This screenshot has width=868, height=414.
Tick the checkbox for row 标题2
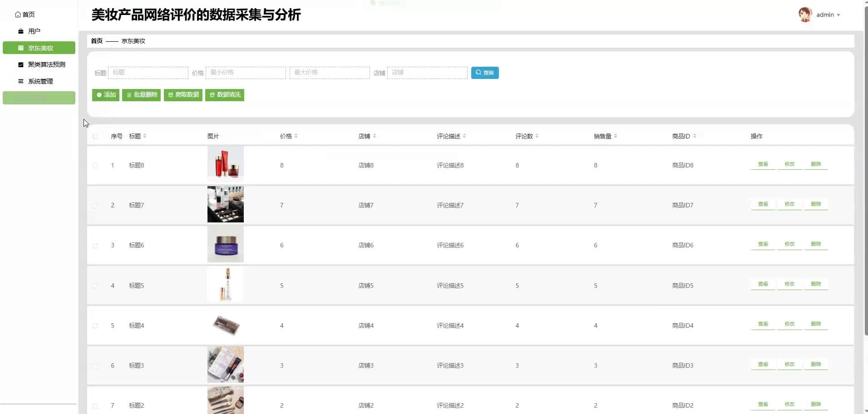coord(95,406)
